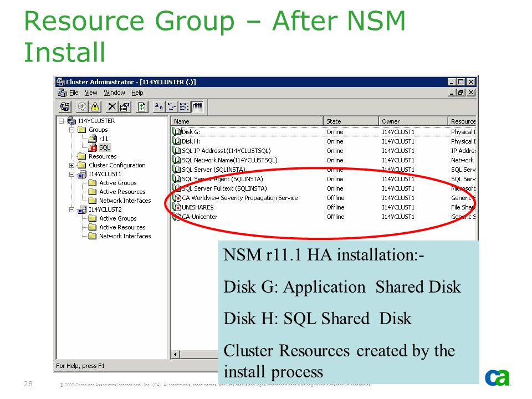Select the SQL Server (SQLINSTA) row
532x399 pixels.
[x=323, y=170]
